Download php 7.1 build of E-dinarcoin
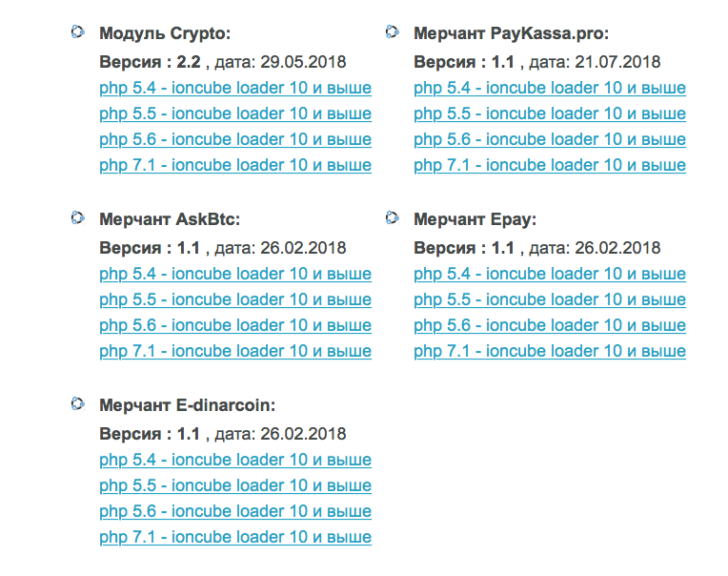This screenshot has height=576, width=728. 235,537
